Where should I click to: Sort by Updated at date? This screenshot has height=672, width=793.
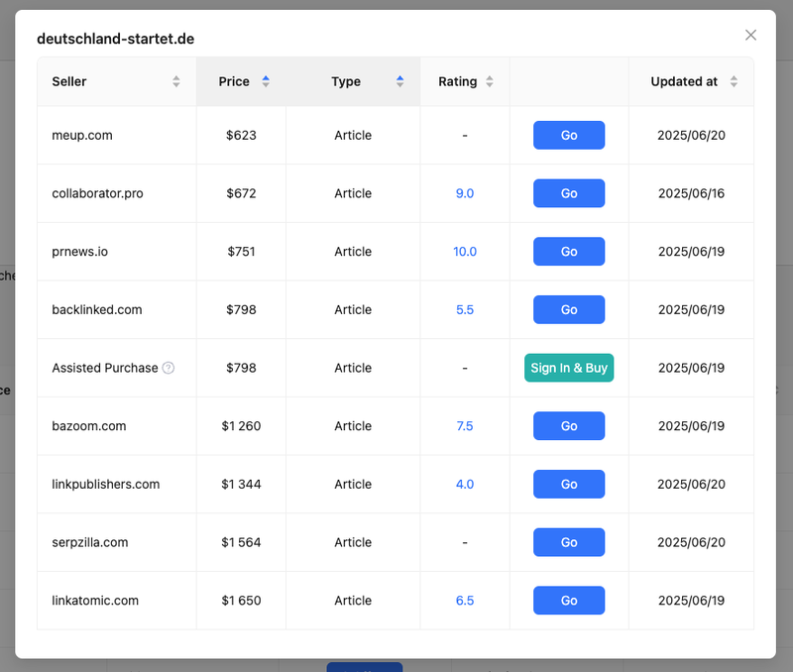tap(735, 81)
